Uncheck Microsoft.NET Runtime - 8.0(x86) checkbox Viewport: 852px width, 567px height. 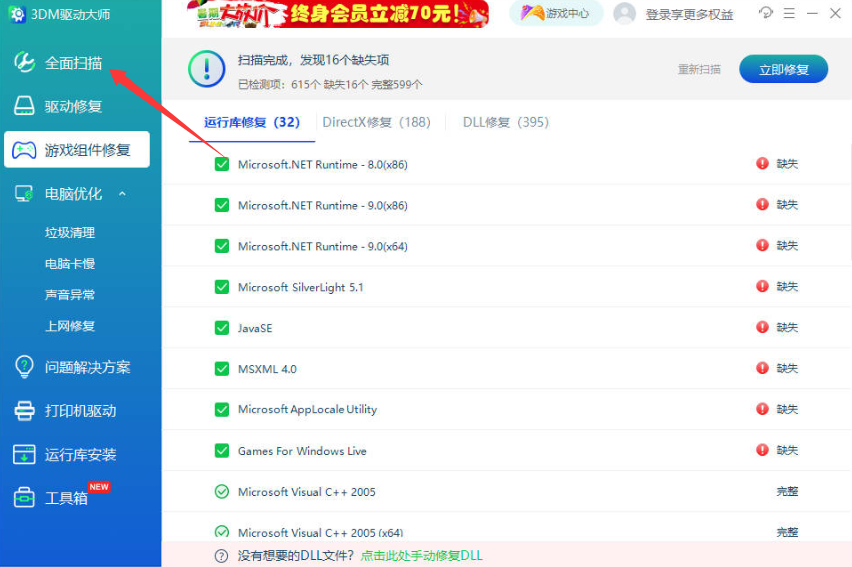click(x=222, y=164)
